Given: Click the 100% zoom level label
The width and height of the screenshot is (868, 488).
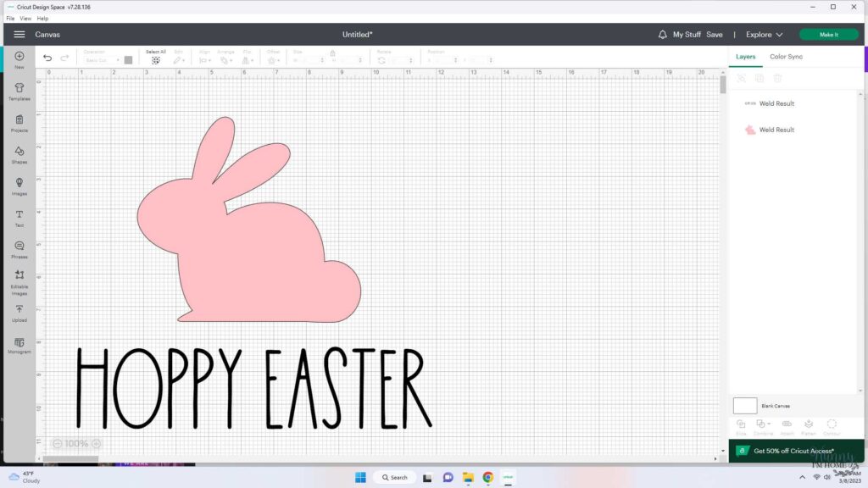Looking at the screenshot, I should click(76, 444).
